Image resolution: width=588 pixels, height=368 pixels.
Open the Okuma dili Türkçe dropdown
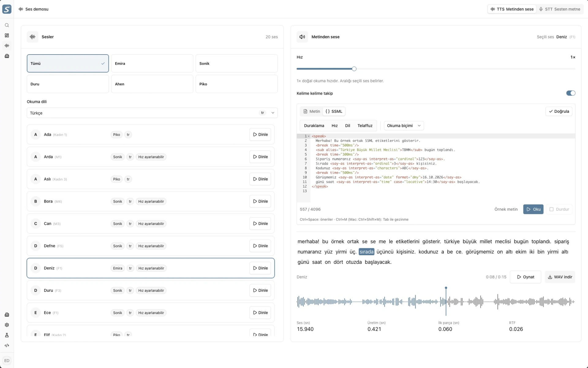[152, 113]
